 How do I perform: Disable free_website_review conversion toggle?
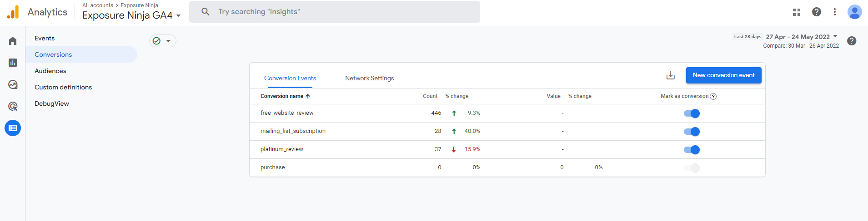coord(692,113)
